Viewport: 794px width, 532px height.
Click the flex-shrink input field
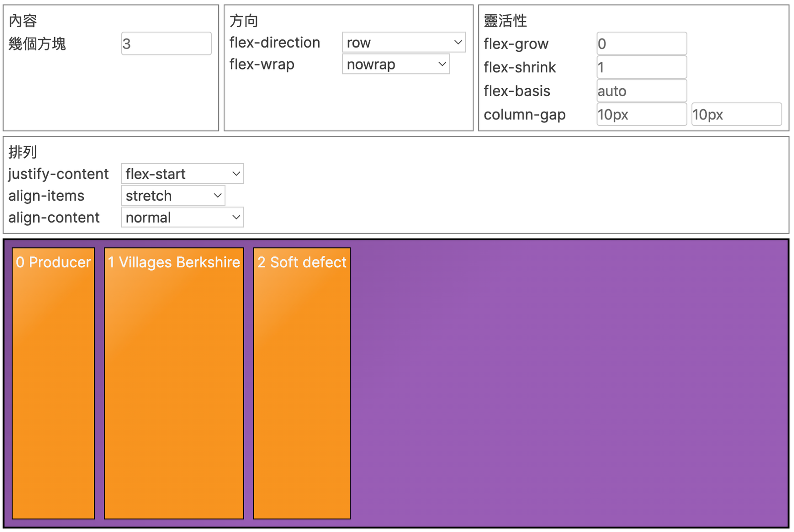(x=641, y=67)
